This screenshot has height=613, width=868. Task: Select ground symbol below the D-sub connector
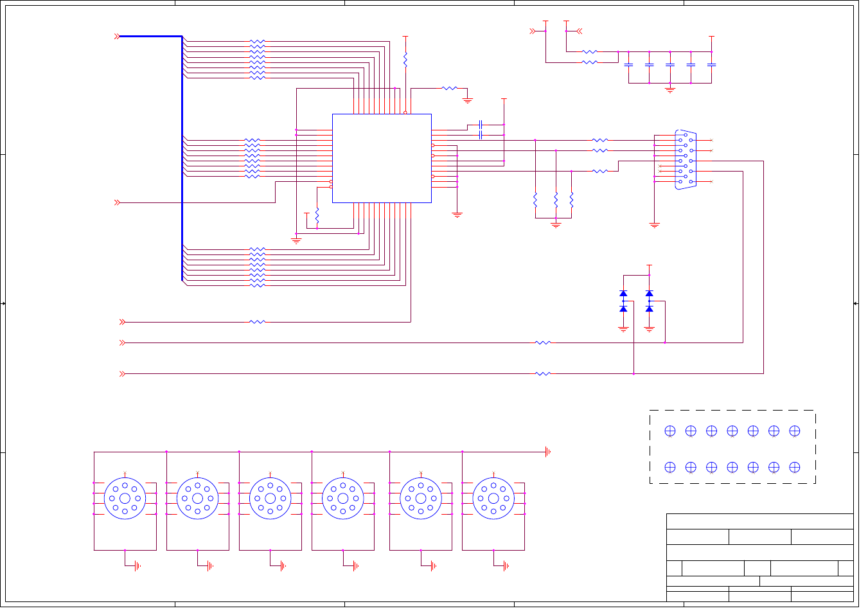(x=654, y=225)
